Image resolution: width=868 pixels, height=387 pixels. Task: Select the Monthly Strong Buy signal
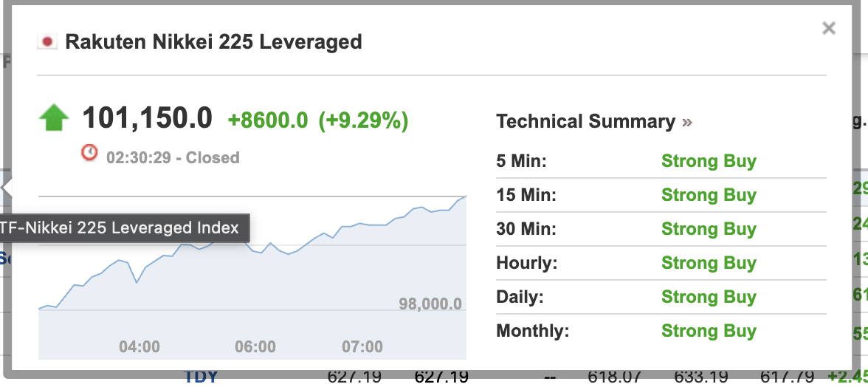click(x=709, y=331)
